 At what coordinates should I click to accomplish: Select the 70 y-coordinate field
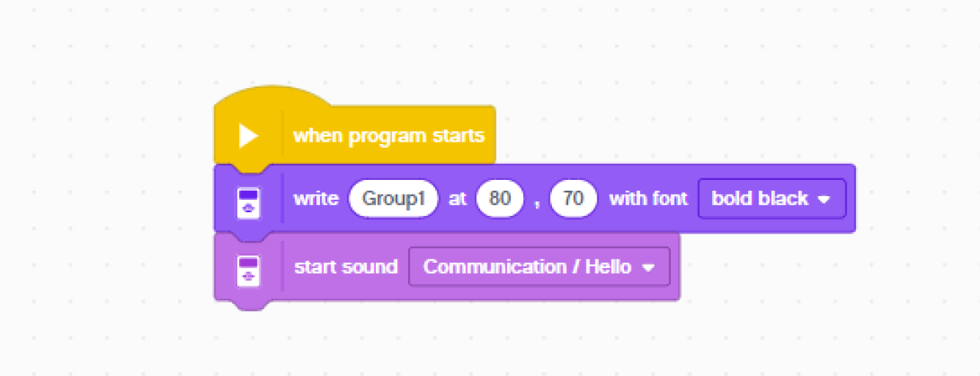coord(573,199)
